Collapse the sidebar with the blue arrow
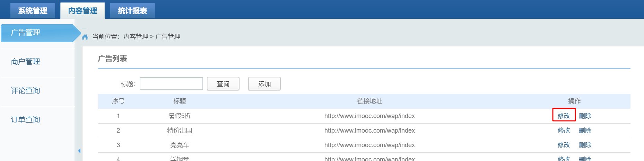 79,151
